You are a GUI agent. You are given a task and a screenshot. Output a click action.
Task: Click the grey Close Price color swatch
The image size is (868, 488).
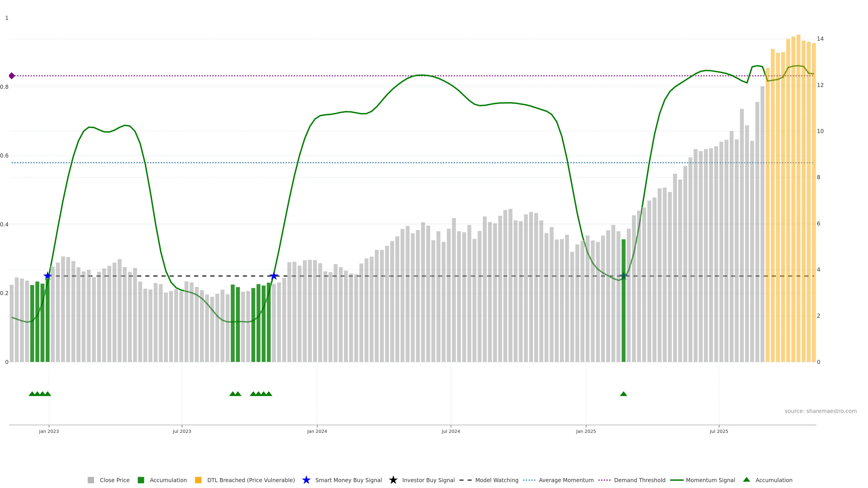point(91,480)
